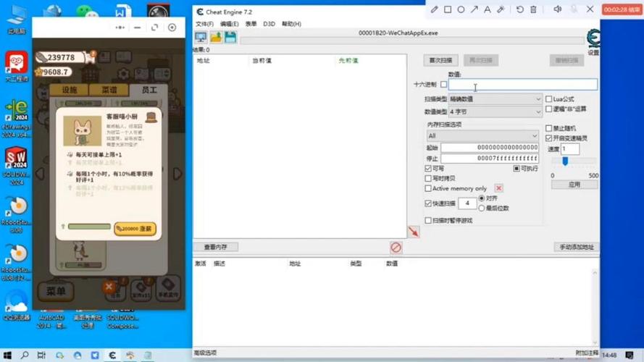Click red arrow add-to-address-list icon
This screenshot has height=362, width=644.
[x=414, y=232]
